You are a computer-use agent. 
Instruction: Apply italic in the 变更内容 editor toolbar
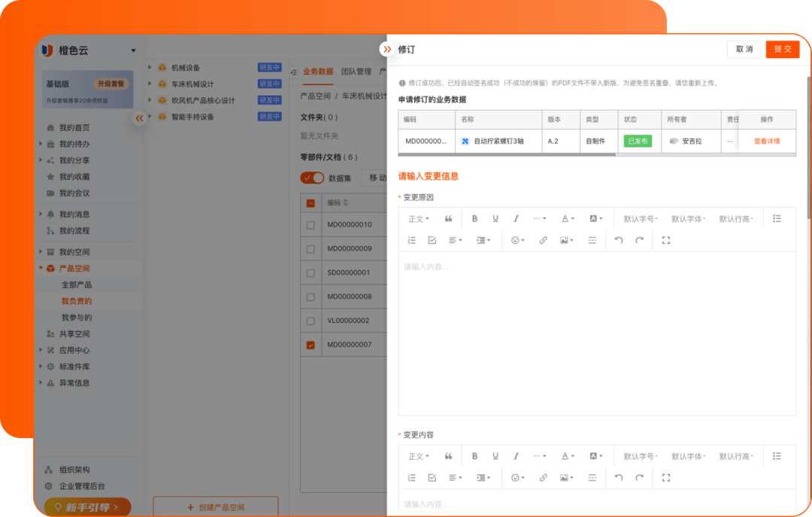tap(516, 456)
